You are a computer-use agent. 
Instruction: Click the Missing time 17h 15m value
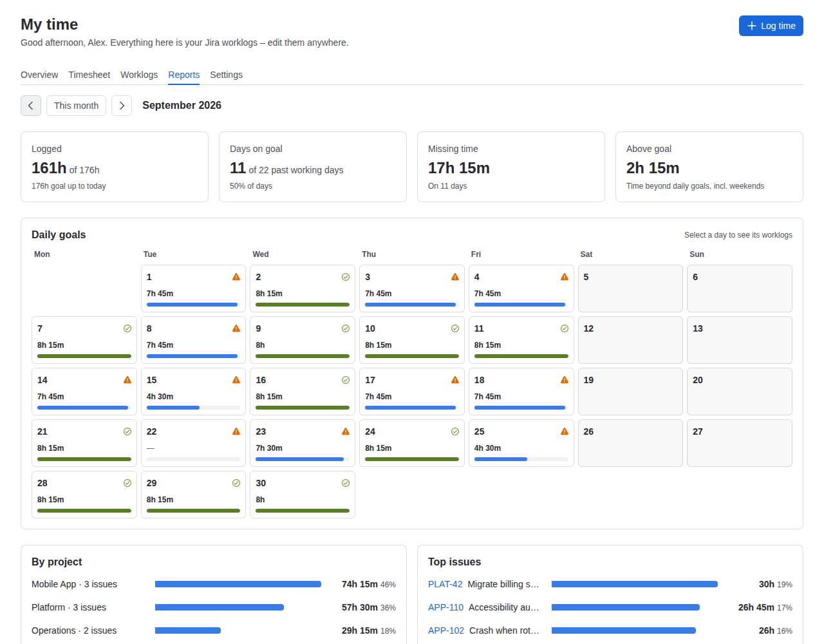point(459,168)
